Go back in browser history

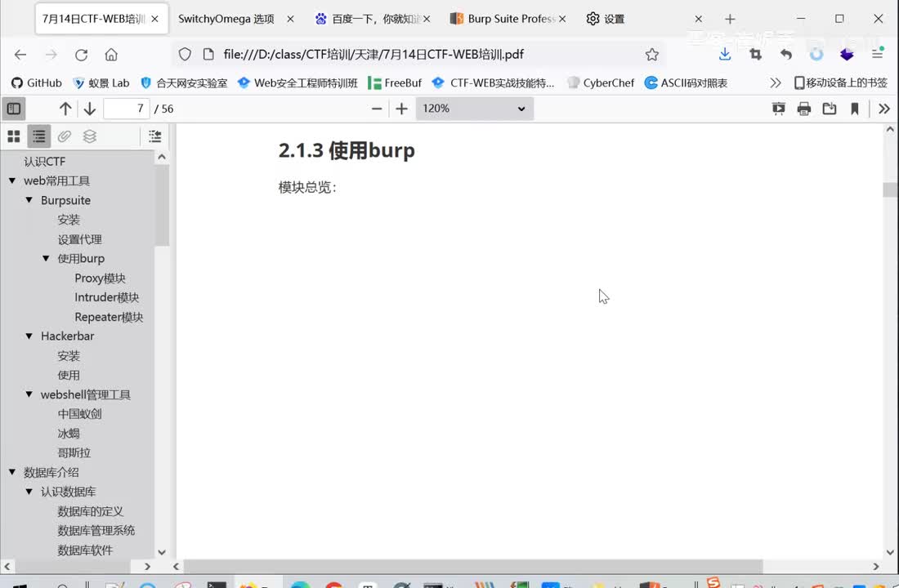click(x=20, y=55)
